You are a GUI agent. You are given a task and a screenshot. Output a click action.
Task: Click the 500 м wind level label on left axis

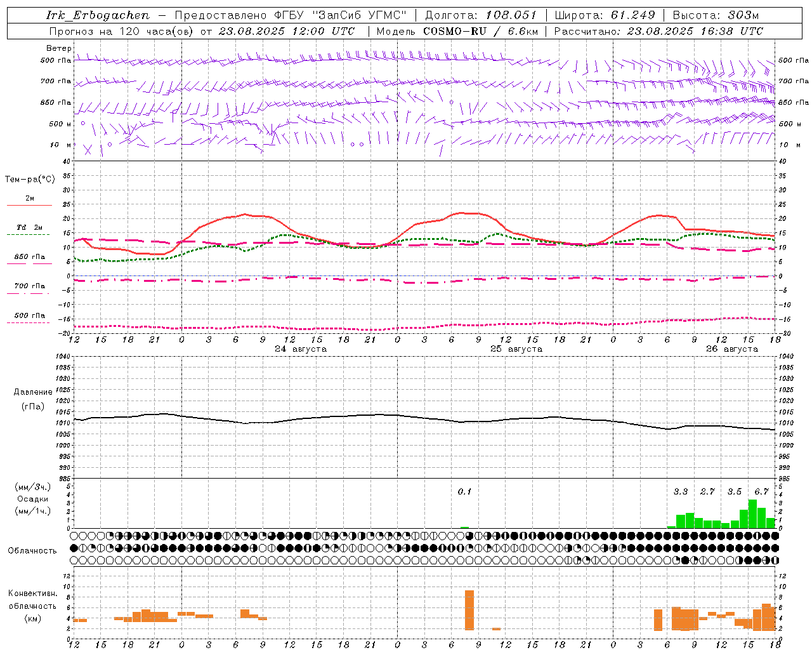(60, 124)
